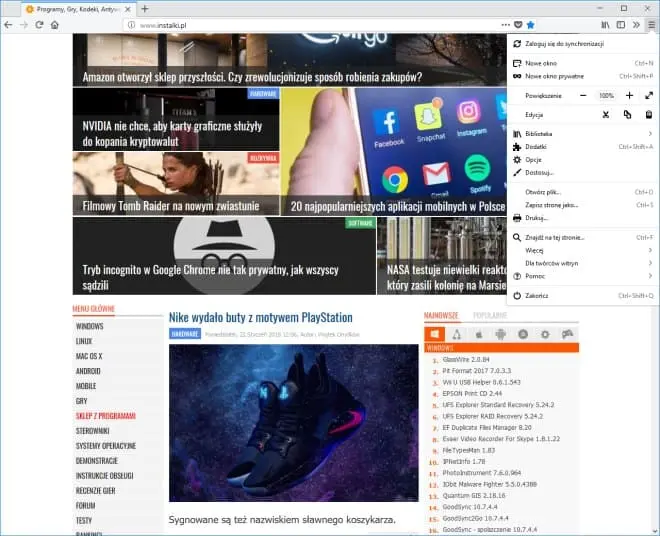Image resolution: width=660 pixels, height=536 pixels.
Task: Open GlassWire 2.0.84 download entry
Action: click(x=466, y=360)
